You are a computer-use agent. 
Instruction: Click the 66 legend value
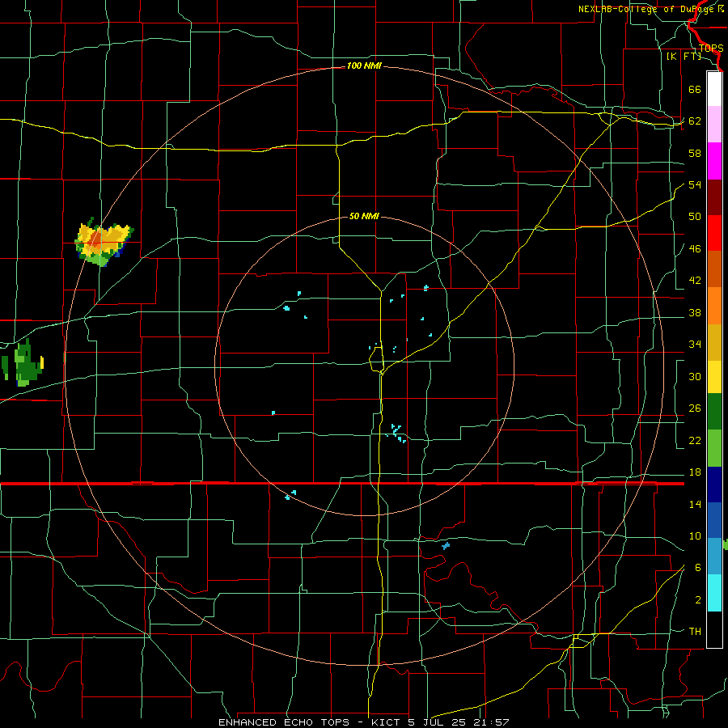[x=695, y=89]
